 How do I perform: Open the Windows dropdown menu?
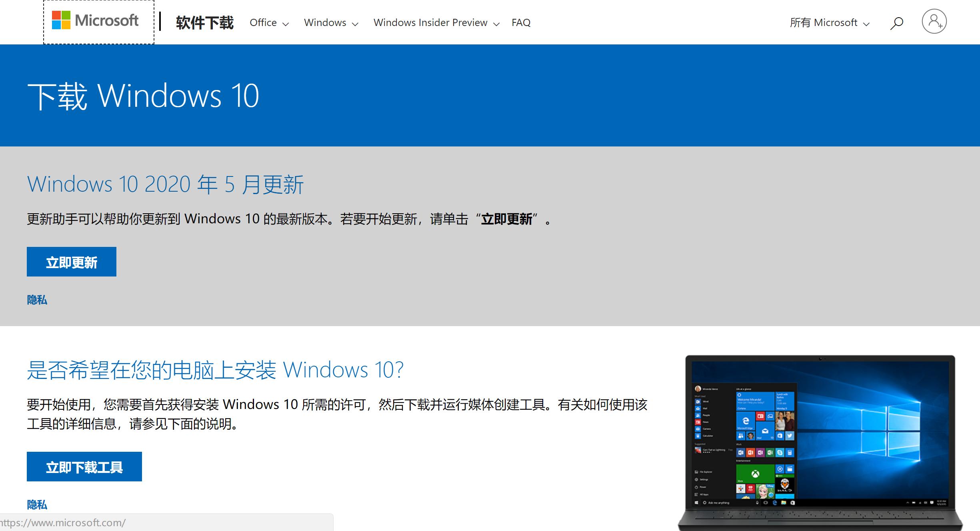click(x=330, y=23)
